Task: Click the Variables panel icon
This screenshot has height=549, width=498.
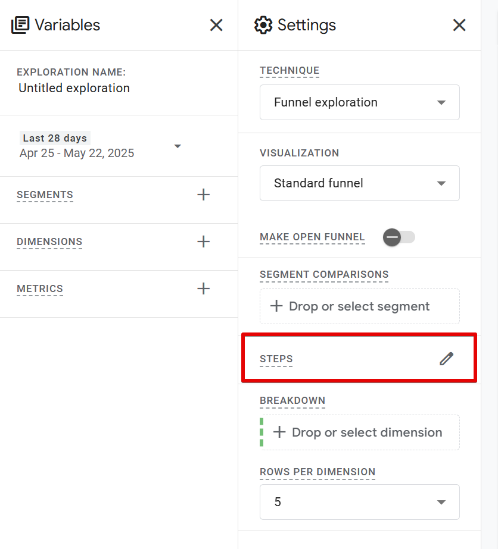Action: coord(20,25)
